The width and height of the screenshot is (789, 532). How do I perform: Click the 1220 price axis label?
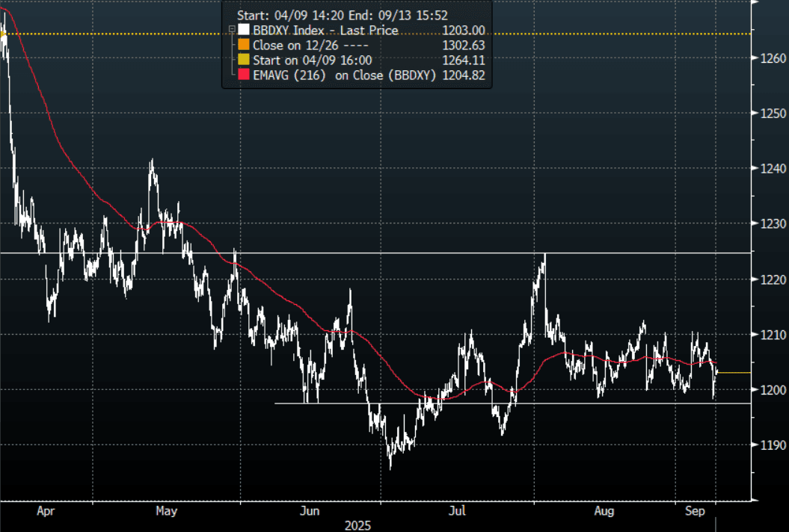point(773,279)
